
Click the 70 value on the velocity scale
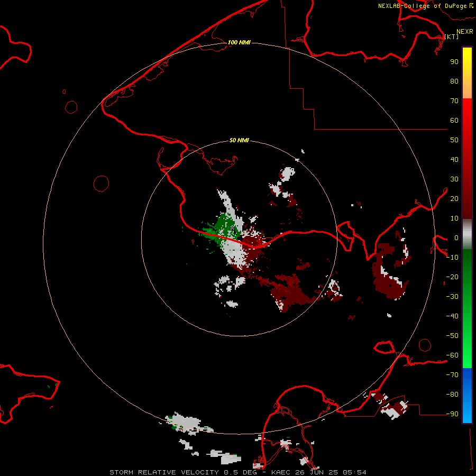point(454,101)
